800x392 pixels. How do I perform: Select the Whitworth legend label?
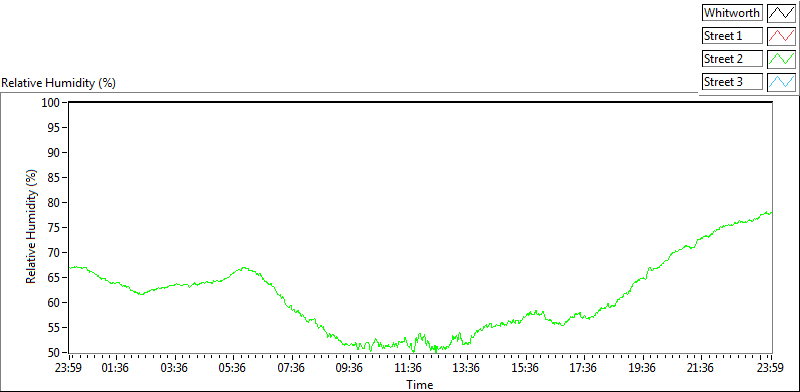point(732,13)
